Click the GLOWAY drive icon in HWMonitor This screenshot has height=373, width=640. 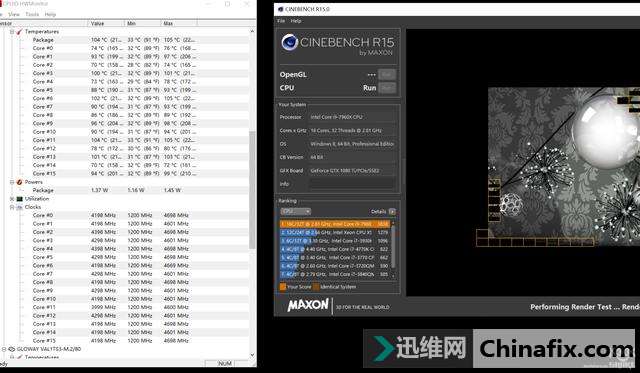(11, 349)
